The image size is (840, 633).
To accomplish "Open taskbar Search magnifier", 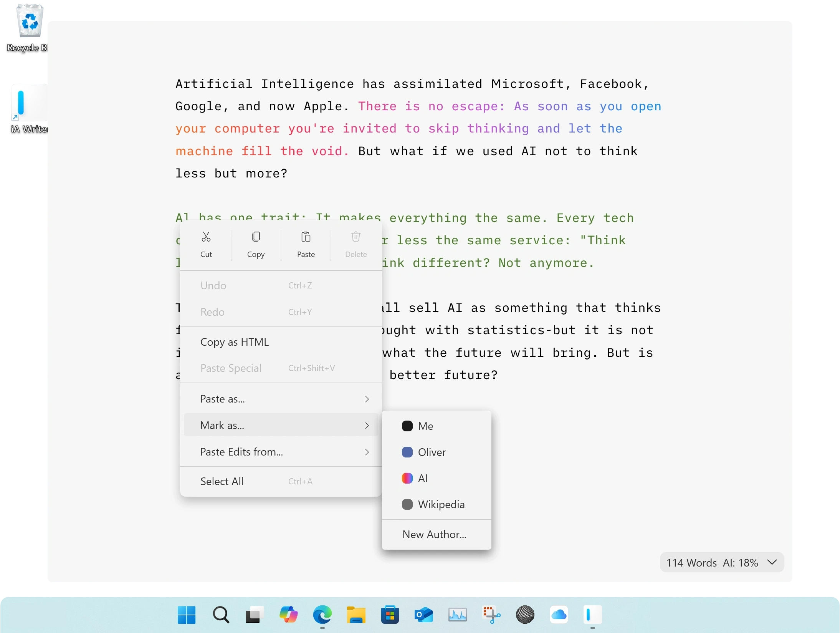I will [x=221, y=615].
